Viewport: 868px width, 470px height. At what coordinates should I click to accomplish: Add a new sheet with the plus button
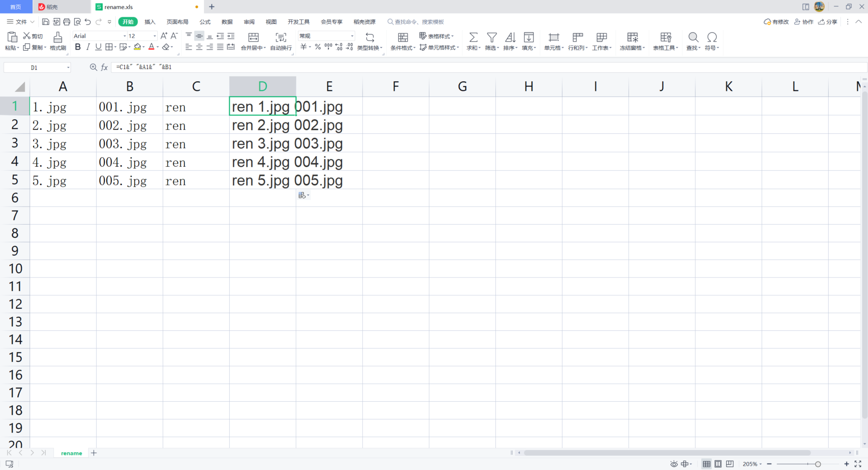tap(94, 453)
